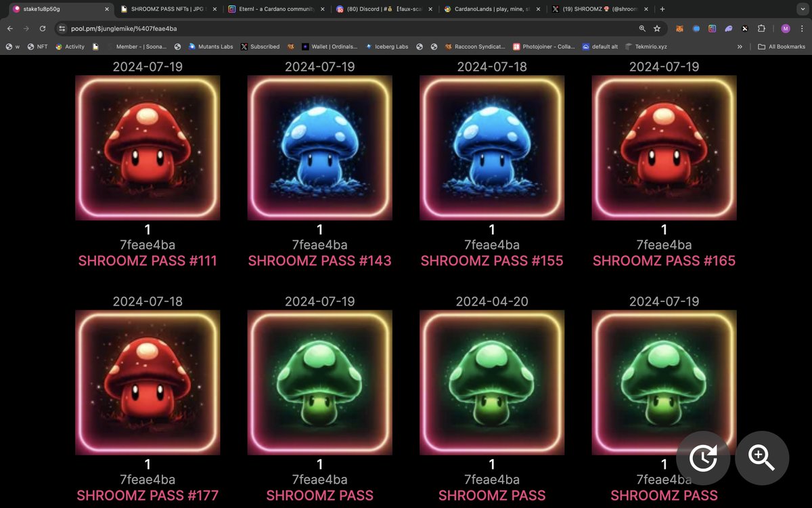Image resolution: width=812 pixels, height=508 pixels.
Task: Open the Activity bookmark
Action: click(x=70, y=47)
